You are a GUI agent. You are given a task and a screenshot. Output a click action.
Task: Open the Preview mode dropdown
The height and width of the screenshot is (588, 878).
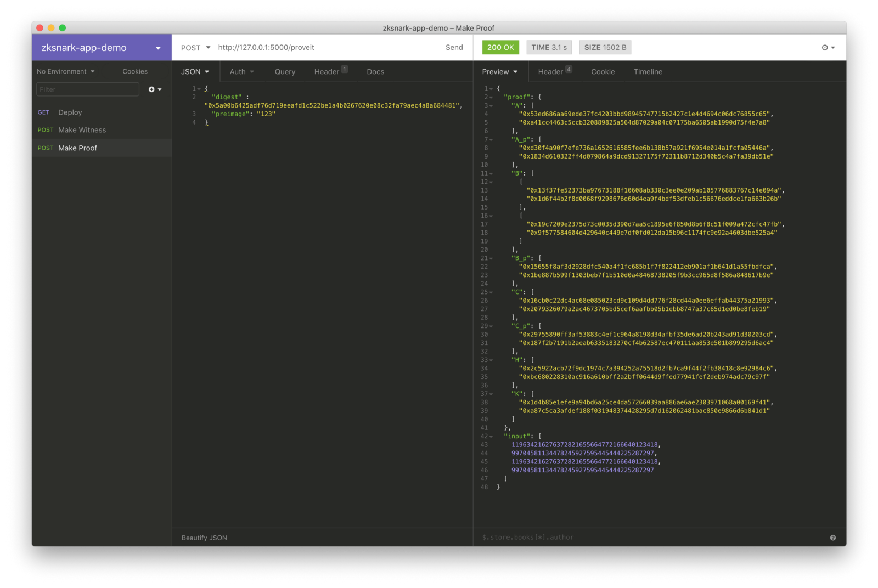pos(499,72)
